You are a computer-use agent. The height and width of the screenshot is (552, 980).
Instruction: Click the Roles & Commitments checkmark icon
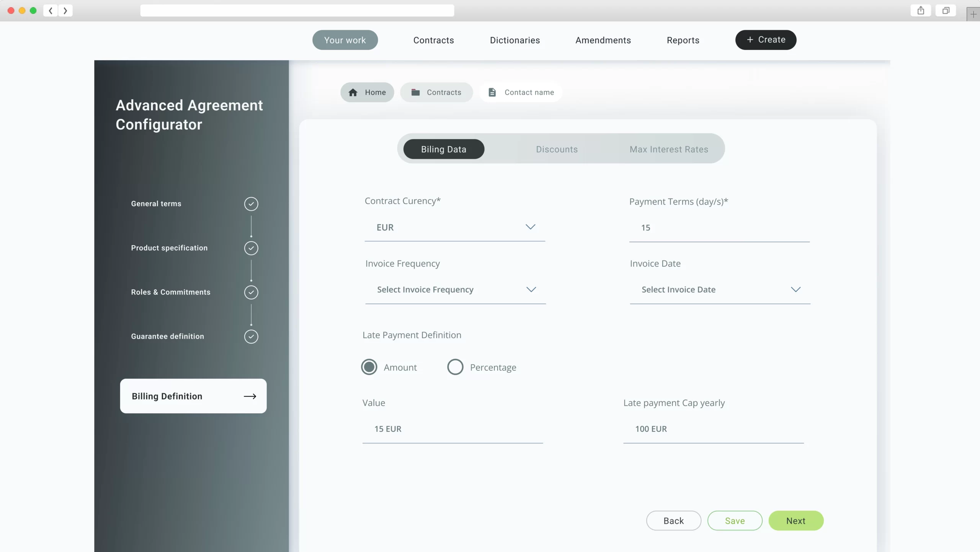(251, 292)
